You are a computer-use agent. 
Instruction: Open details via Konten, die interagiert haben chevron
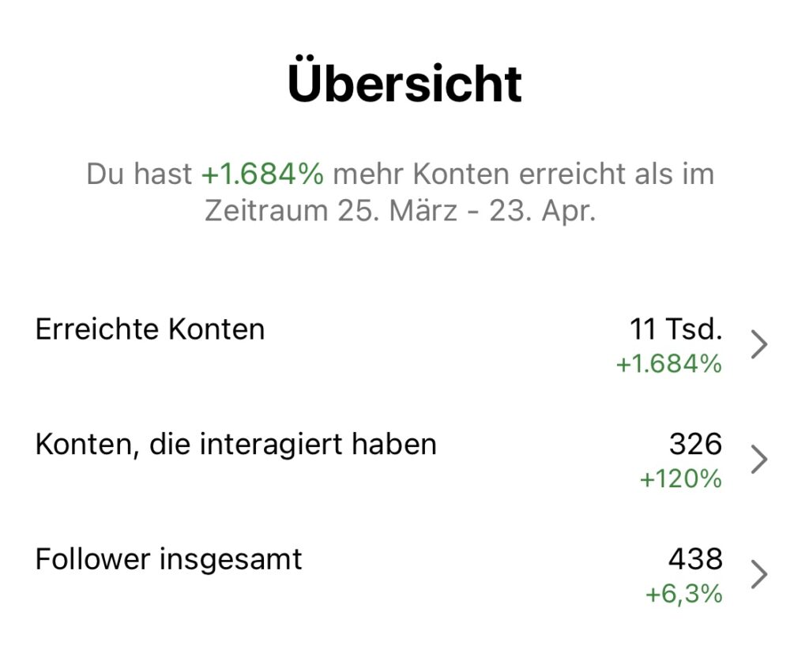click(759, 460)
